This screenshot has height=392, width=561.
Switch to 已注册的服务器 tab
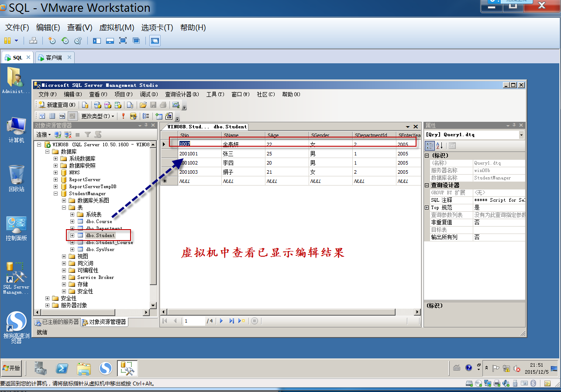point(57,322)
